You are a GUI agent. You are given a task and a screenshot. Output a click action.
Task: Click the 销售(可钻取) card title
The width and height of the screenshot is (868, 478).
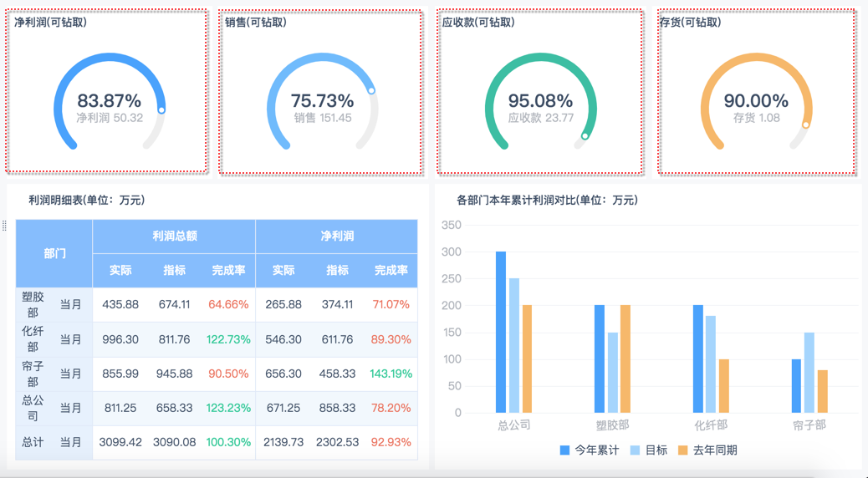click(256, 23)
